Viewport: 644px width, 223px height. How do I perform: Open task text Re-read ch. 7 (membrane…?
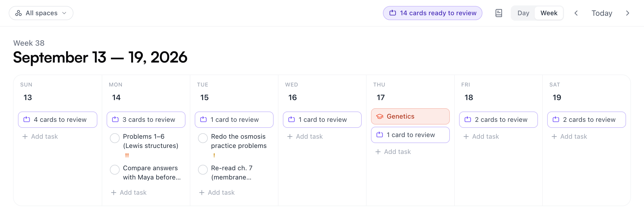(232, 173)
